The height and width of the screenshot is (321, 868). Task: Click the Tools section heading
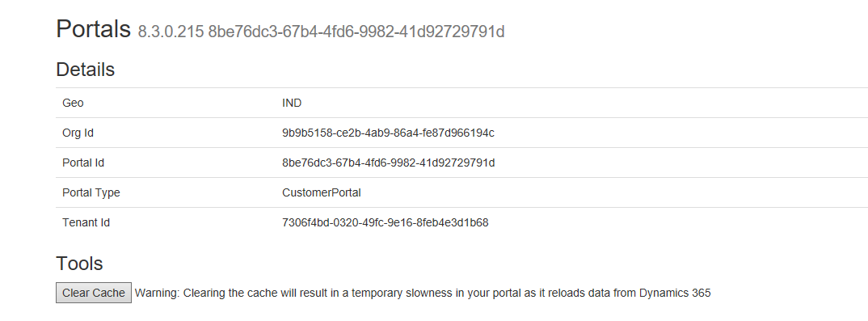pyautogui.click(x=79, y=264)
